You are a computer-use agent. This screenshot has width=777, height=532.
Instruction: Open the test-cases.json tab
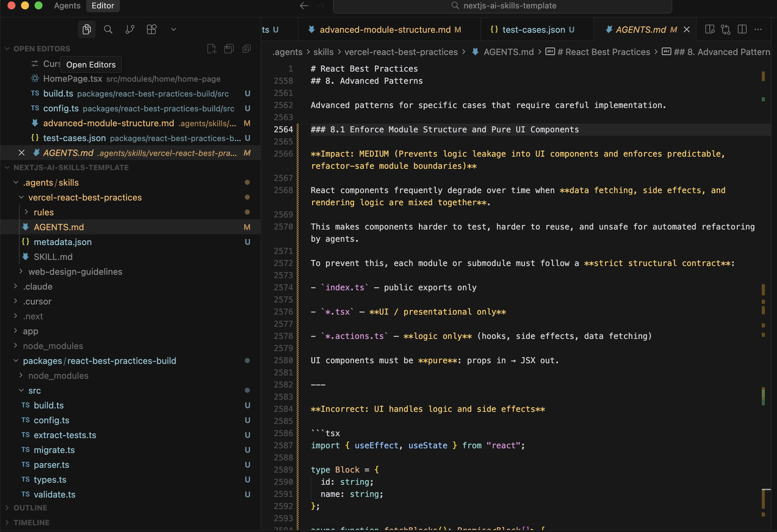[537, 30]
